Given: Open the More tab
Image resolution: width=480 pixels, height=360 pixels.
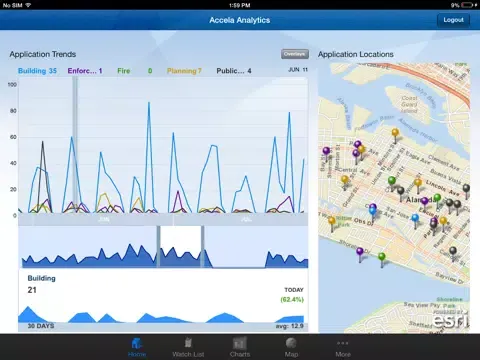Looking at the screenshot, I should (x=343, y=347).
